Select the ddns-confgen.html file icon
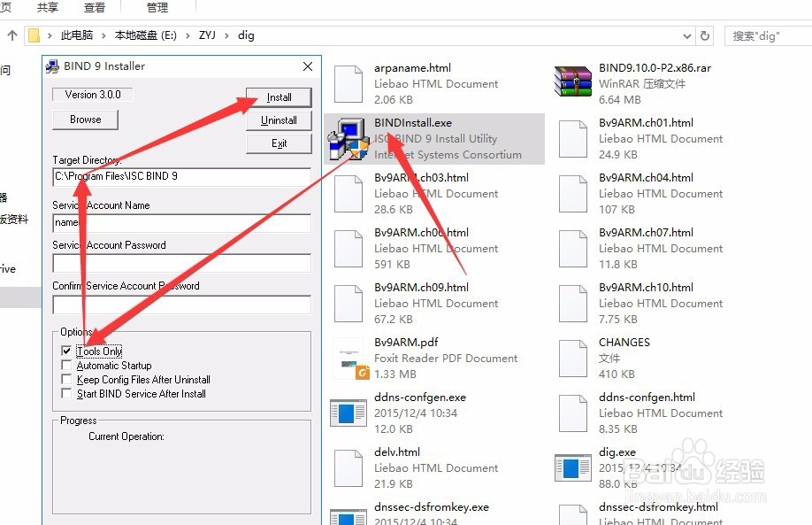 (573, 413)
